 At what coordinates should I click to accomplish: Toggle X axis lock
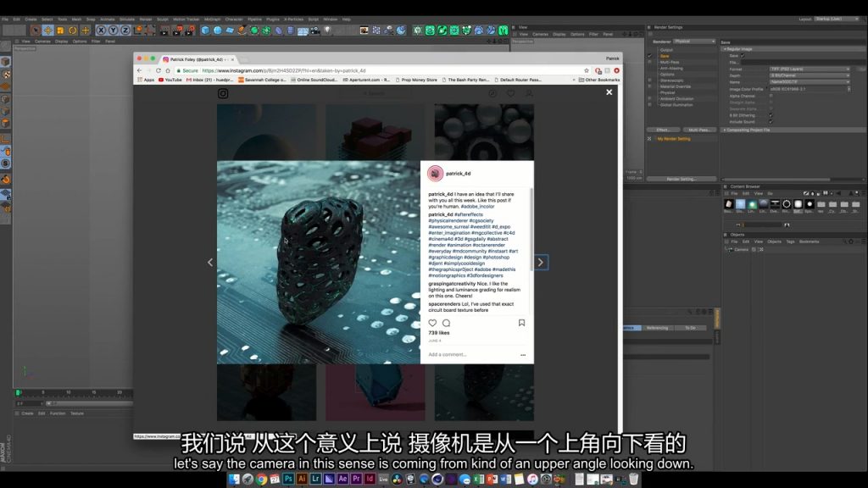[x=101, y=30]
